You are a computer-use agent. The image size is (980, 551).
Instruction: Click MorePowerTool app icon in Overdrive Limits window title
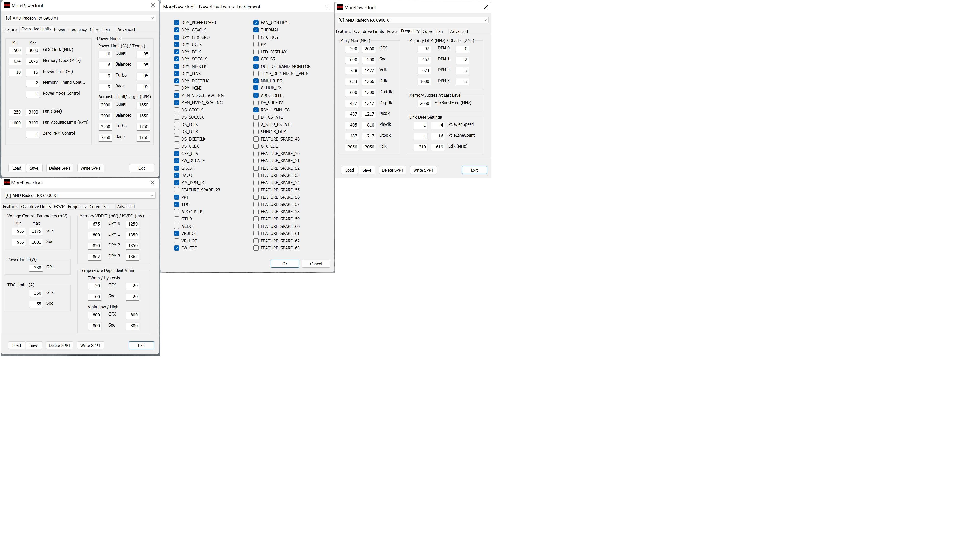coord(7,5)
